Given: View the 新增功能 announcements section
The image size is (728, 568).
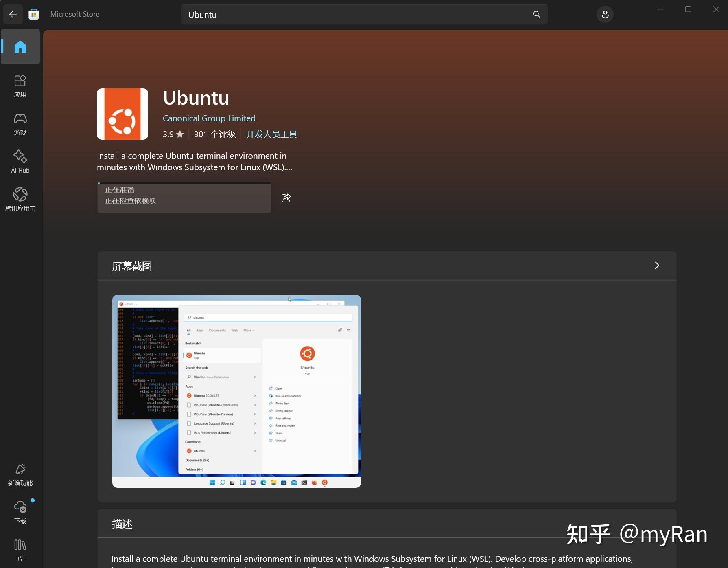Looking at the screenshot, I should coord(20,475).
